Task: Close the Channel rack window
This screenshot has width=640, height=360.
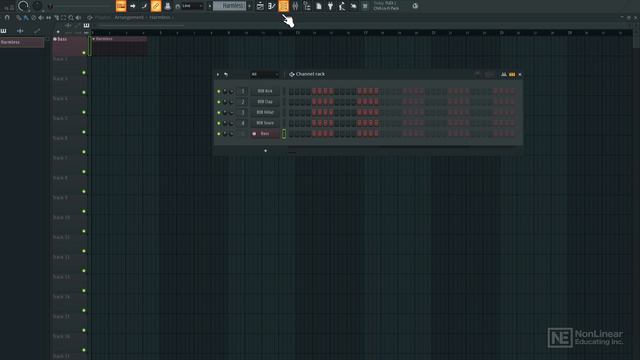Action: click(520, 74)
